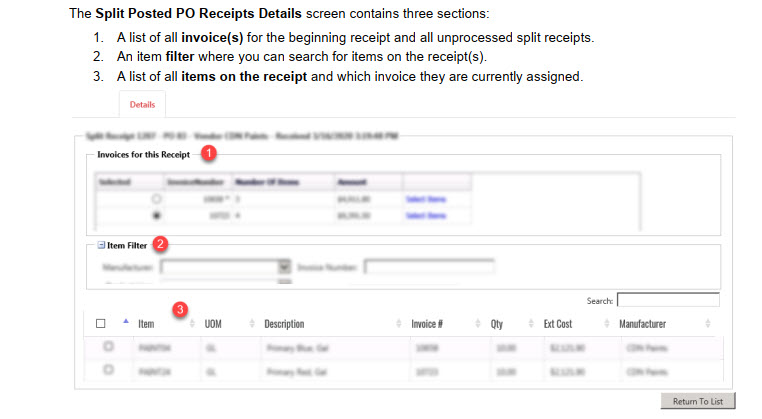The image size is (762, 419).
Task: Click the Ext Cost sort arrows
Action: coord(606,324)
